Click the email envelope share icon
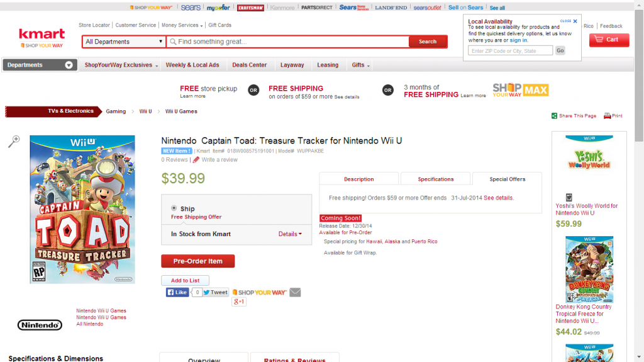This screenshot has width=644, height=362. [x=295, y=292]
